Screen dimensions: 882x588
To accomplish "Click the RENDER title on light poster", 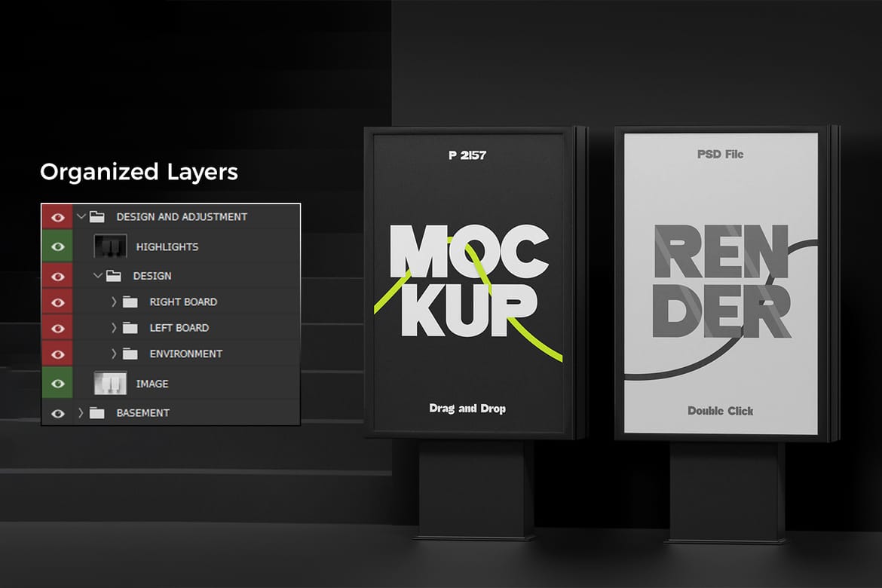I will click(x=721, y=281).
